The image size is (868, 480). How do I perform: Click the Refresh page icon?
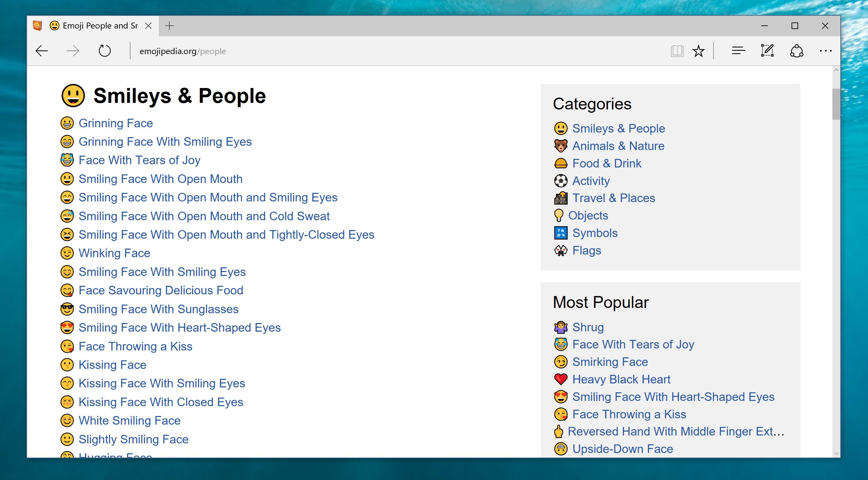point(104,51)
